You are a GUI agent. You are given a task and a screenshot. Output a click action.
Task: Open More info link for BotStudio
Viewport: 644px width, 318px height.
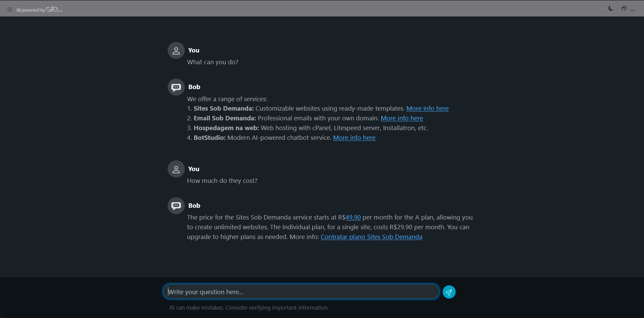(354, 138)
